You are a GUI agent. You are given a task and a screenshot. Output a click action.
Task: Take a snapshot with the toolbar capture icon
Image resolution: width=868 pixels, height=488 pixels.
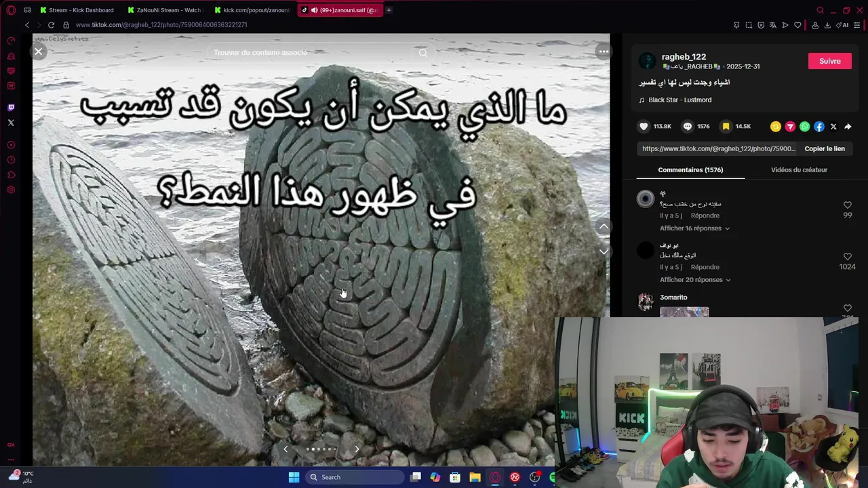click(749, 25)
